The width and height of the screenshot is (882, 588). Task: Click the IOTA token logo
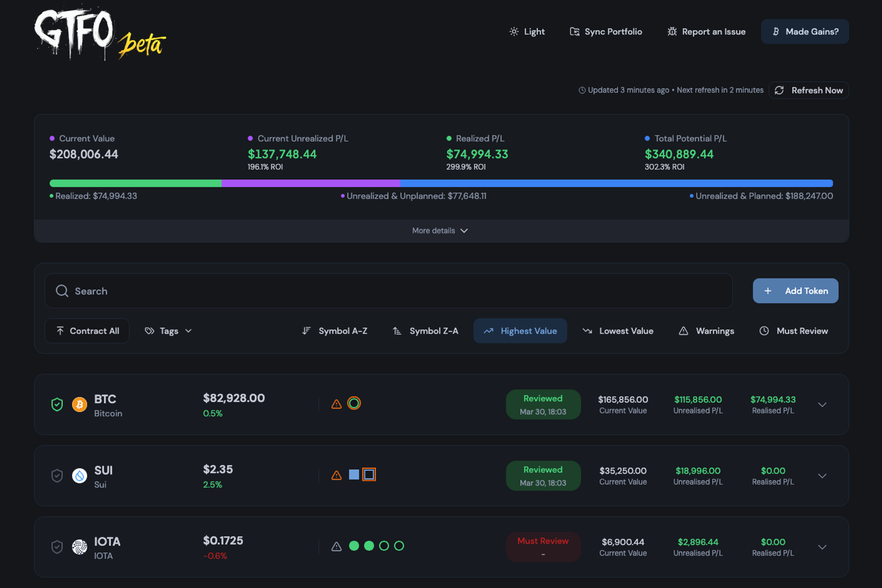click(x=79, y=547)
